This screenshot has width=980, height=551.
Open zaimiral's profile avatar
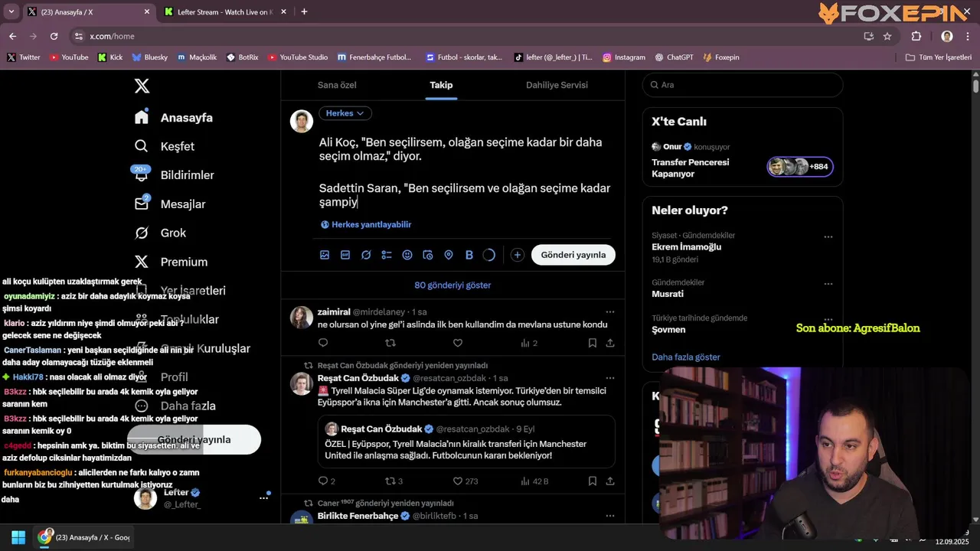(x=302, y=317)
